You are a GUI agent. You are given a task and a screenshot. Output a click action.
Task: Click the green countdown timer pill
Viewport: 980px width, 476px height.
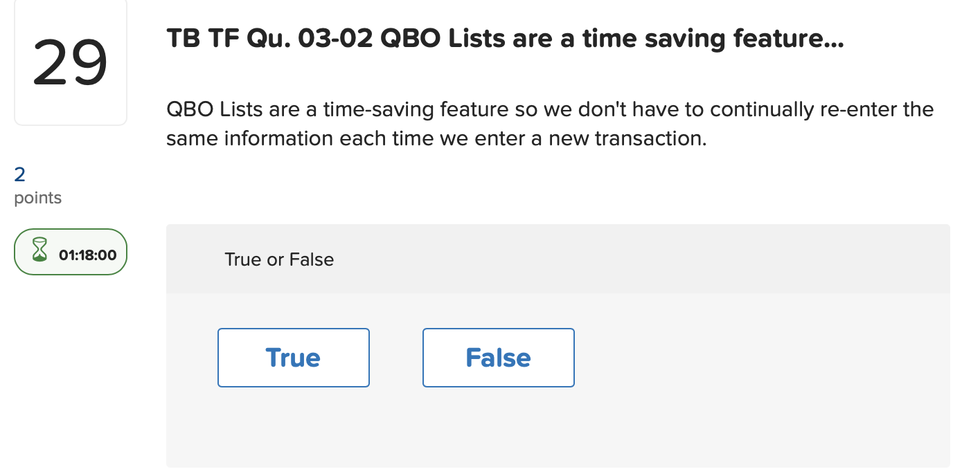pyautogui.click(x=70, y=251)
